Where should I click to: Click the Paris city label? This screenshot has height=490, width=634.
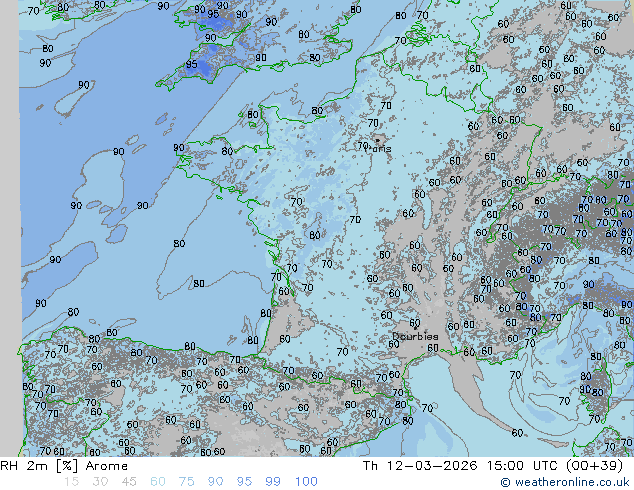[x=378, y=149]
